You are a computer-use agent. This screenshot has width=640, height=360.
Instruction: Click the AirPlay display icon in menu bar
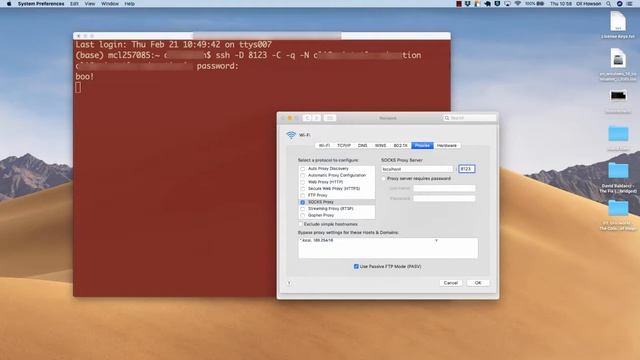coord(507,4)
